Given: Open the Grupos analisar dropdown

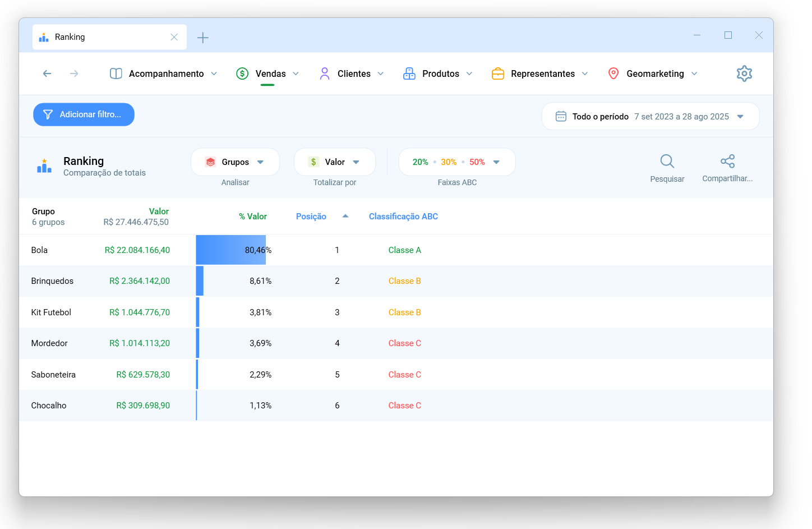Looking at the screenshot, I should [x=235, y=162].
